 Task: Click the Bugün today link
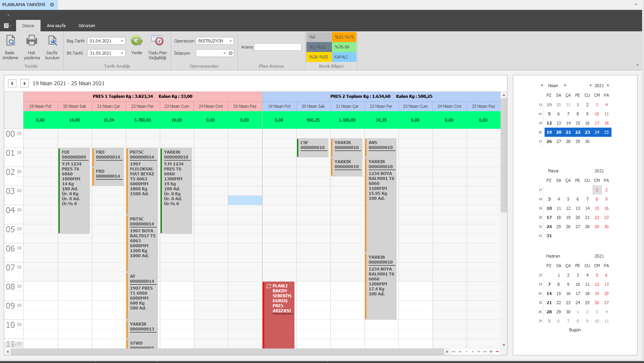pyautogui.click(x=574, y=330)
